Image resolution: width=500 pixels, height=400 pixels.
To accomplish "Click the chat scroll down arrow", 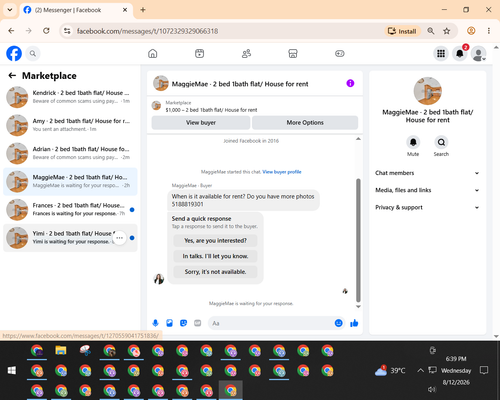I will pyautogui.click(x=358, y=306).
